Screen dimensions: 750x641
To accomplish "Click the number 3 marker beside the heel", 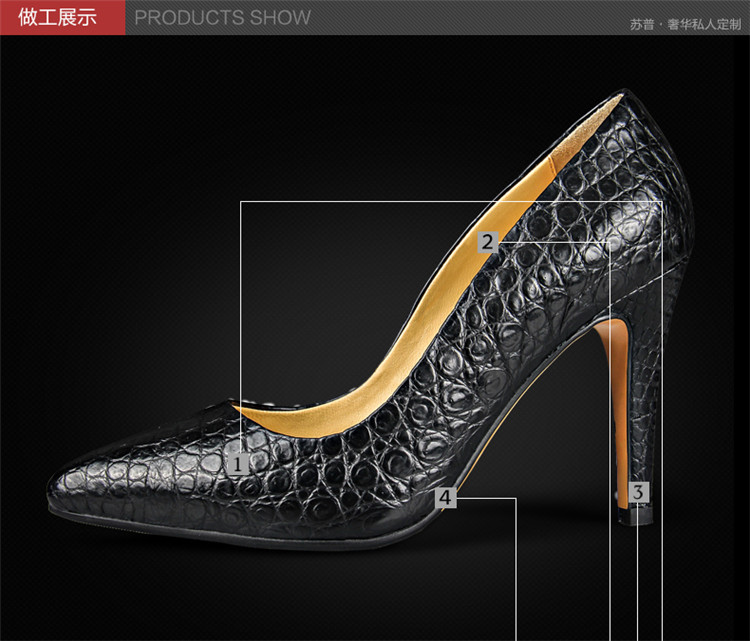I will coord(640,491).
